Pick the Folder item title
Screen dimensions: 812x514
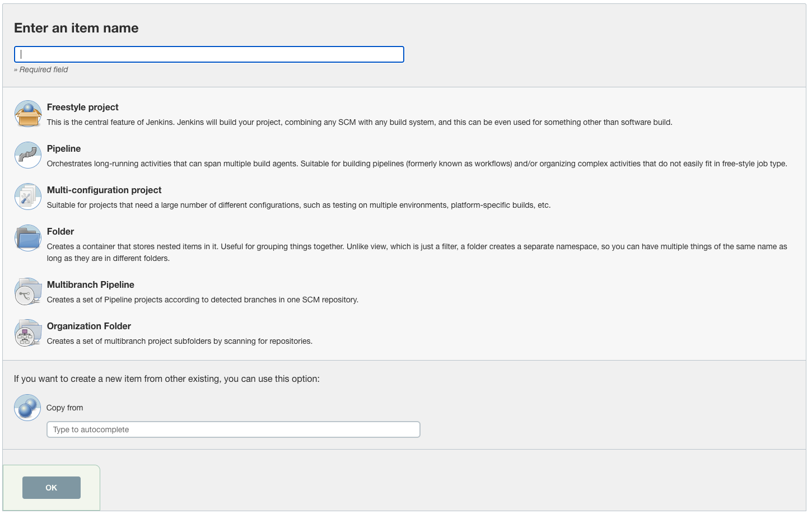coord(60,231)
